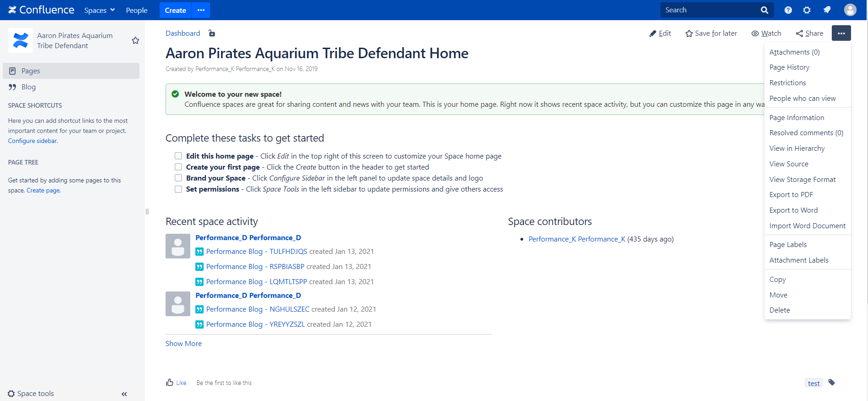
Task: Click the blue Create button
Action: click(175, 10)
